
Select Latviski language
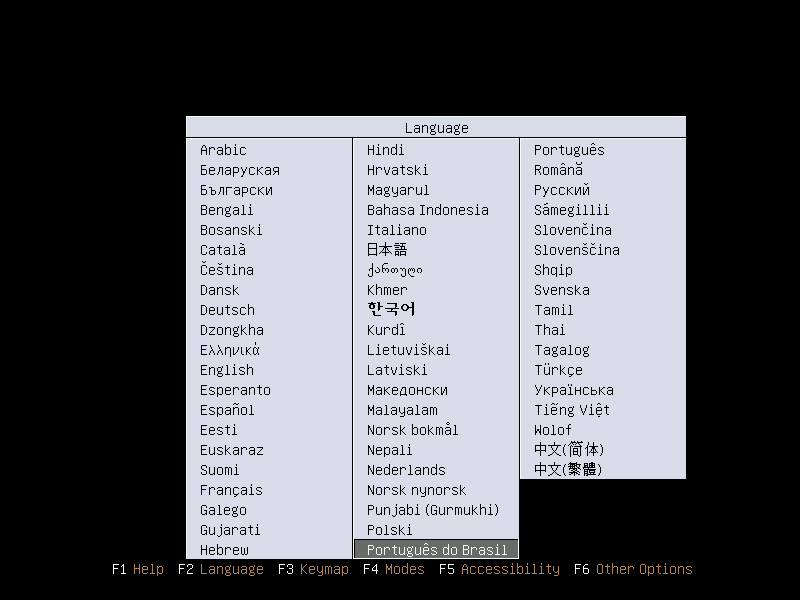coord(397,370)
